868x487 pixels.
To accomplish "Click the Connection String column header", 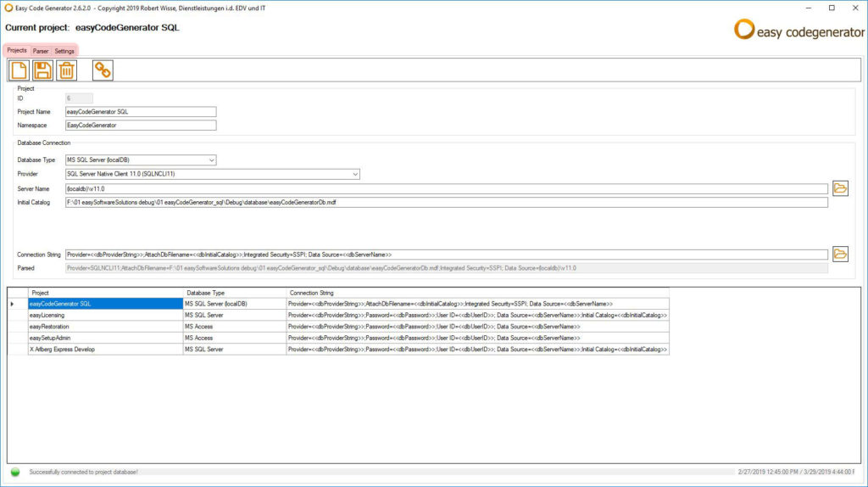I will 478,293.
